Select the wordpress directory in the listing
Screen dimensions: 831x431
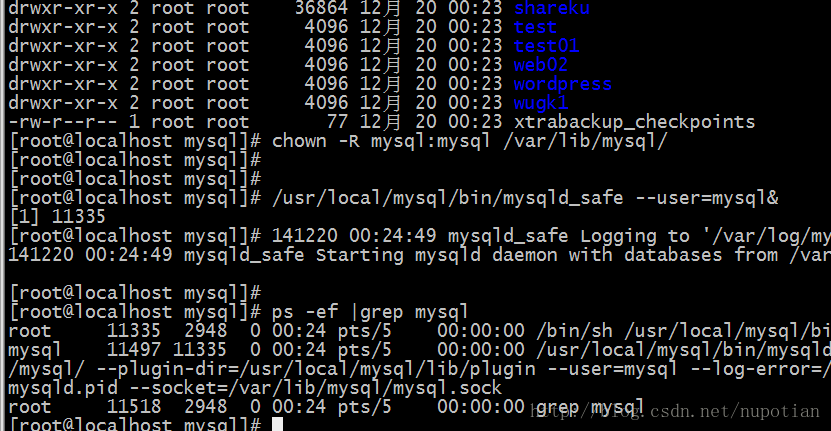[562, 84]
